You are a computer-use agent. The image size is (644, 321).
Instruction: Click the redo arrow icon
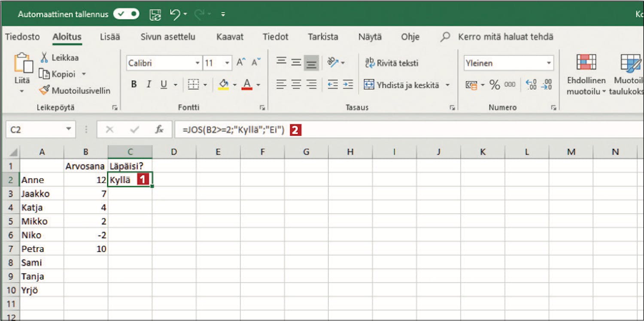pos(200,14)
